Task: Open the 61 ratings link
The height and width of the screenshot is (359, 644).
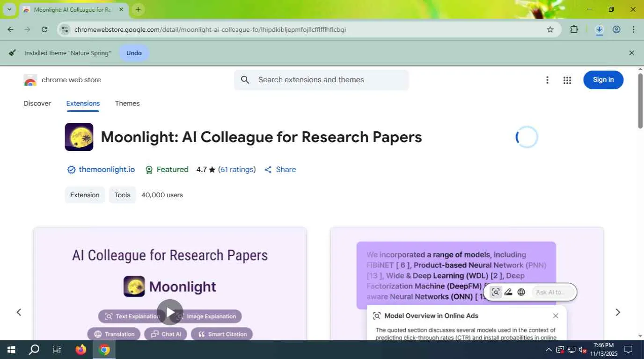Action: click(x=237, y=170)
